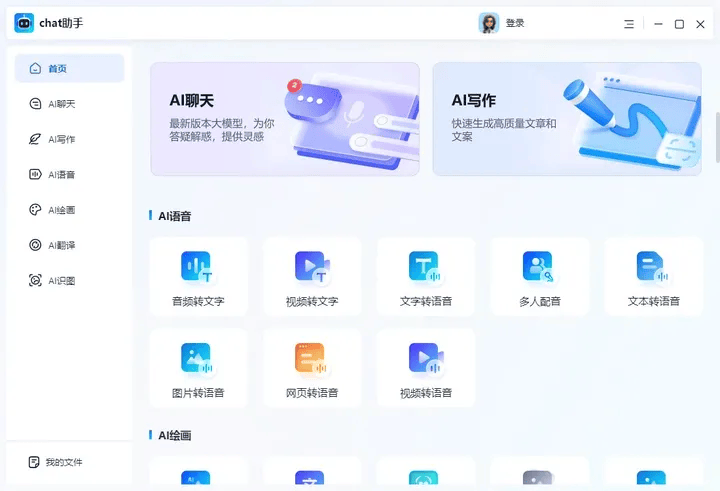Open the 图片转语音 image-to-speech tool
The height and width of the screenshot is (491, 720).
[198, 368]
